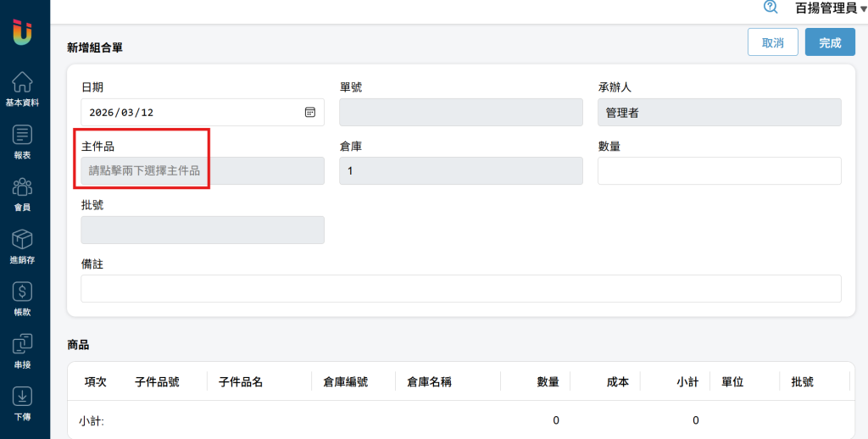The image size is (868, 439).
Task: Click the 倉庫 warehouse field
Action: 460,170
